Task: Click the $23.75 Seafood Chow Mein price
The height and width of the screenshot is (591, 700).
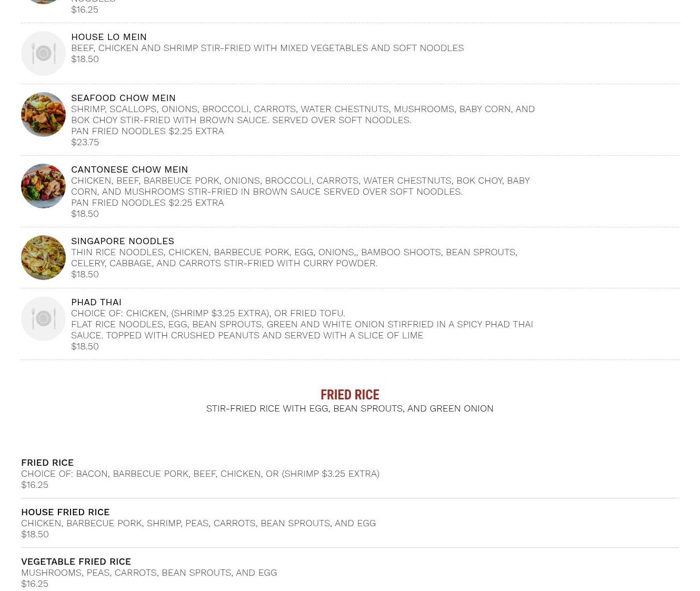Action: (x=85, y=142)
